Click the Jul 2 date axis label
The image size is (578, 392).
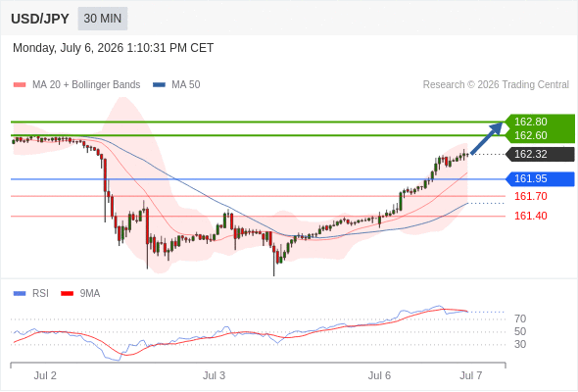coord(45,375)
